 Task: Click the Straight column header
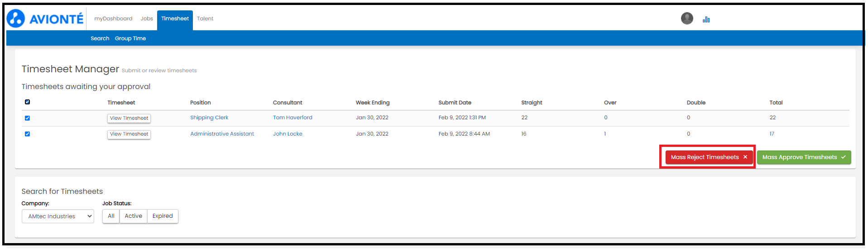[532, 103]
